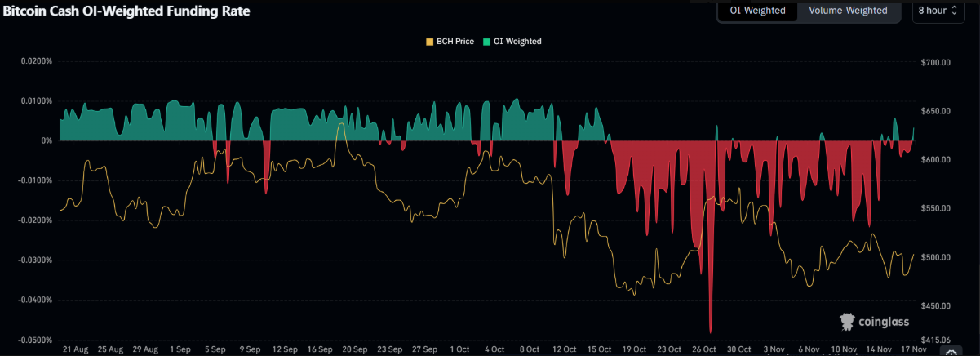
Task: Toggle the OI-Weighted series label in legend
Action: pyautogui.click(x=517, y=41)
